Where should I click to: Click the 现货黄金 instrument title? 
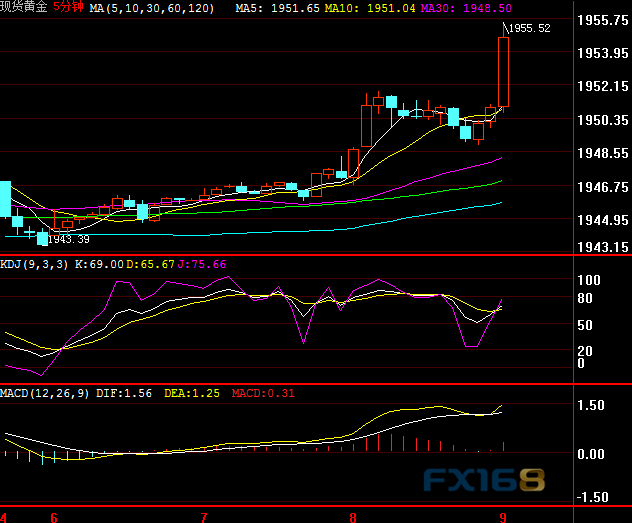(x=23, y=7)
